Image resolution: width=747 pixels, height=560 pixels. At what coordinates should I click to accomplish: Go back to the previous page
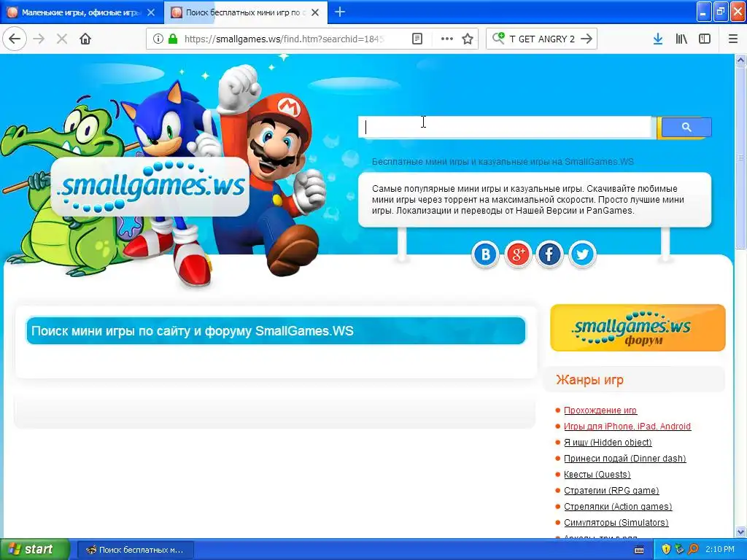click(15, 39)
